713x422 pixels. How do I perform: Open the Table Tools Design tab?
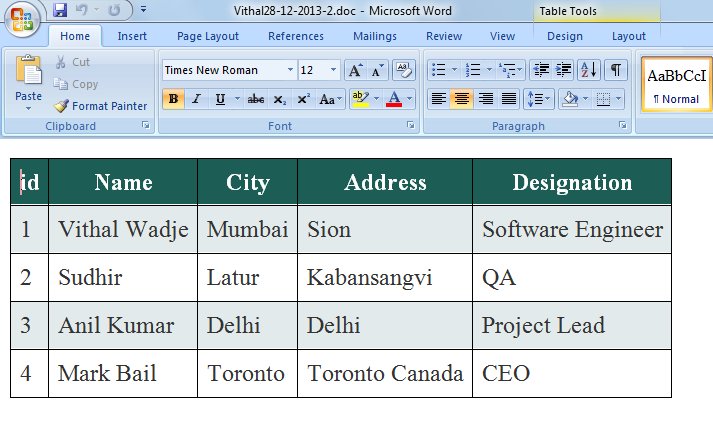(x=565, y=36)
